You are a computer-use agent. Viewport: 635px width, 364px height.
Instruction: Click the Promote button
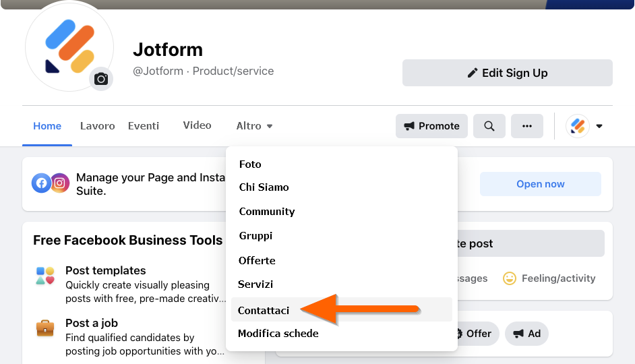tap(431, 126)
